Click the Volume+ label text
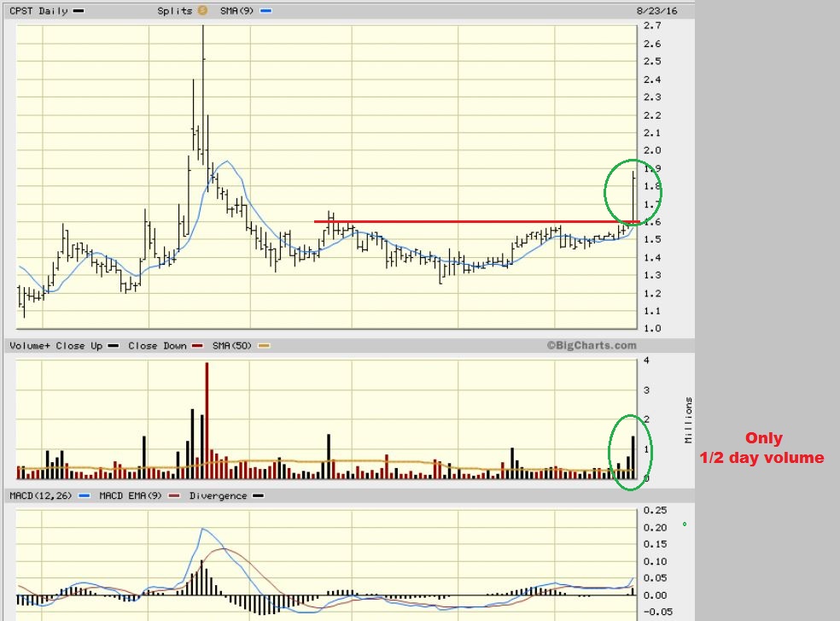 tap(28, 346)
